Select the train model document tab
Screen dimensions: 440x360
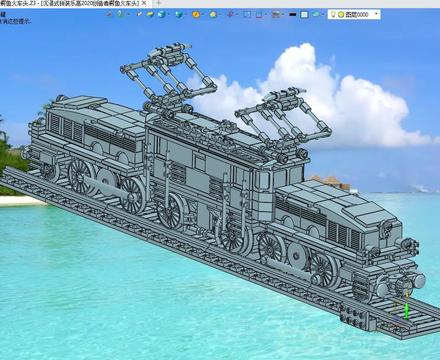tap(70, 3)
